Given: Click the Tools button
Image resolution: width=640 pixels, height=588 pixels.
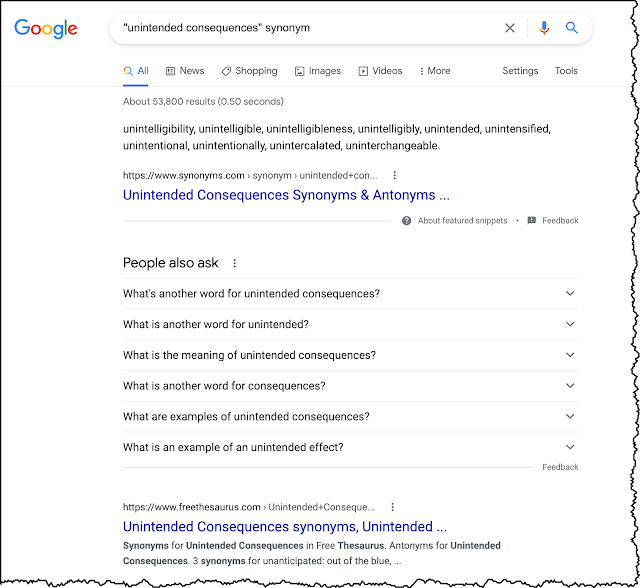Looking at the screenshot, I should pos(566,71).
